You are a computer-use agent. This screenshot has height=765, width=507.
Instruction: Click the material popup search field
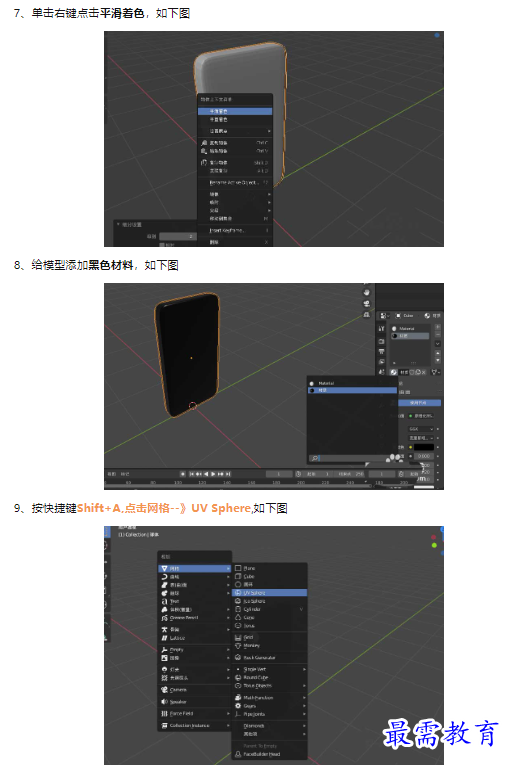click(x=352, y=458)
